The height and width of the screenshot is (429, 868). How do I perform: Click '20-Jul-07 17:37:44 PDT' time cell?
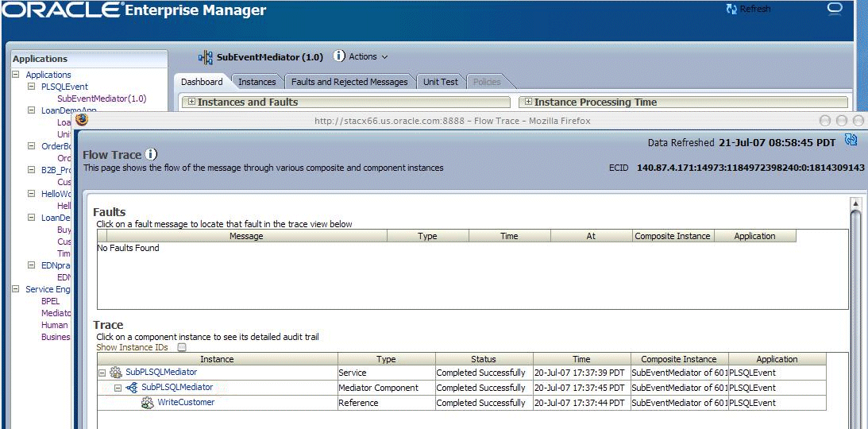click(579, 403)
